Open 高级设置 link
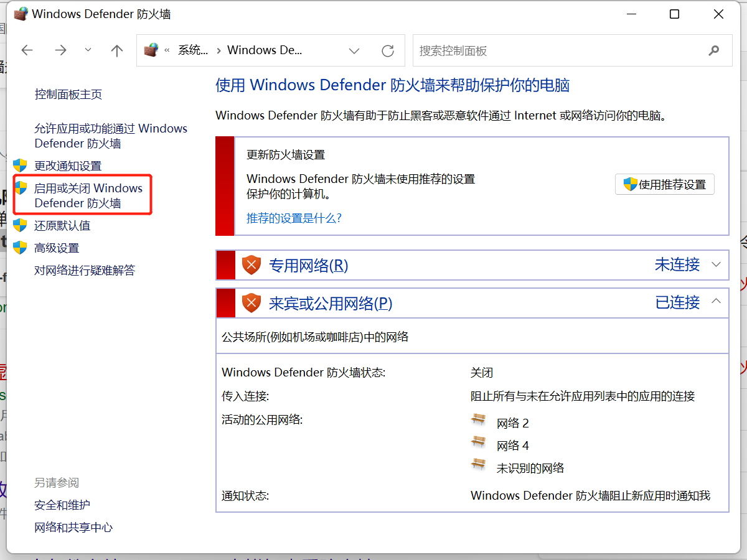The height and width of the screenshot is (560, 747). pos(57,248)
